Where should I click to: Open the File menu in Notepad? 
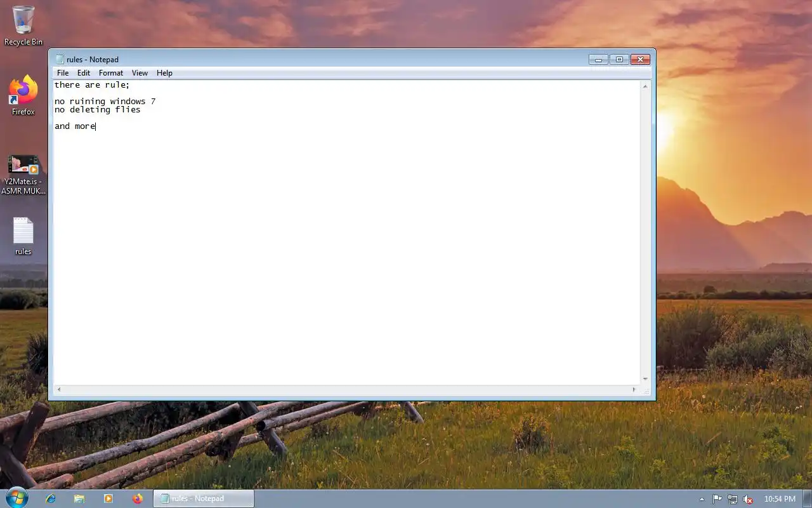click(x=63, y=73)
